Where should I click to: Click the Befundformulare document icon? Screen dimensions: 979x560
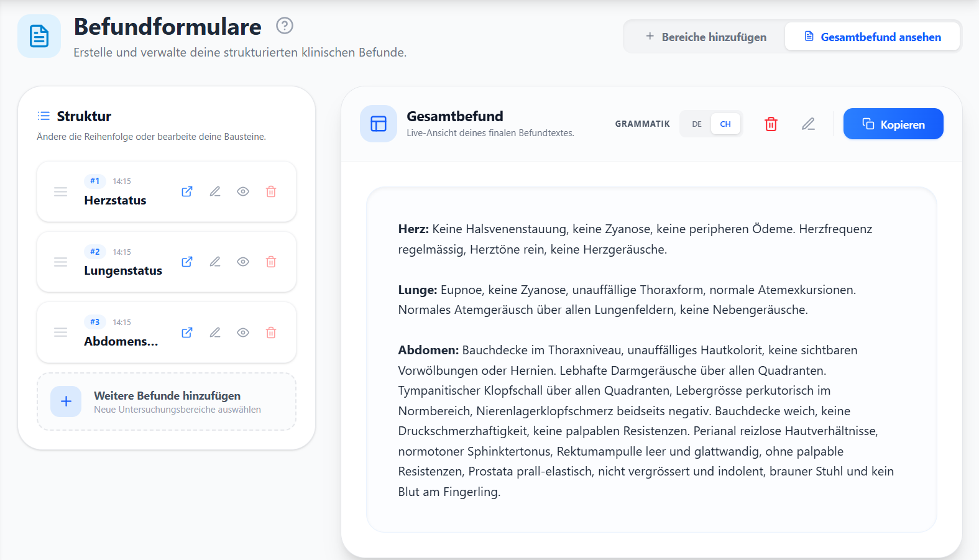click(39, 35)
